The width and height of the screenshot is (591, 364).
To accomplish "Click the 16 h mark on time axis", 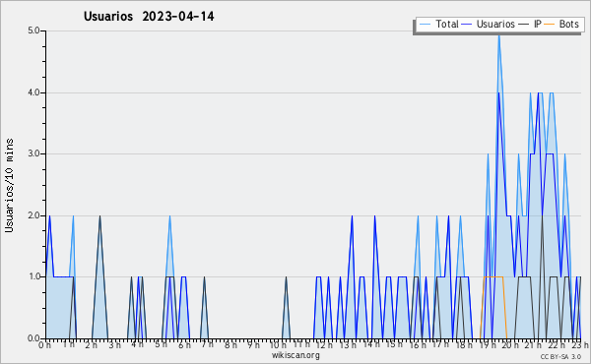I will point(418,345).
